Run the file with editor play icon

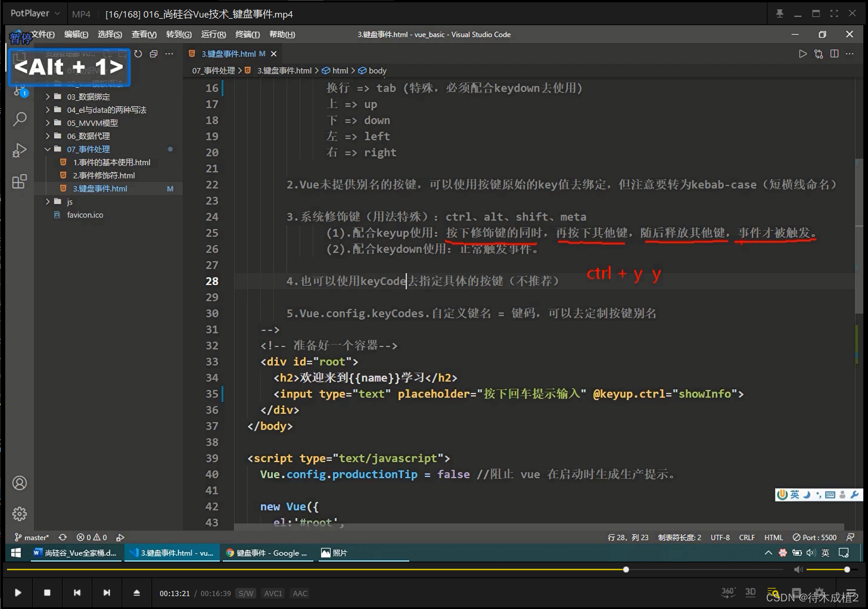[x=802, y=54]
